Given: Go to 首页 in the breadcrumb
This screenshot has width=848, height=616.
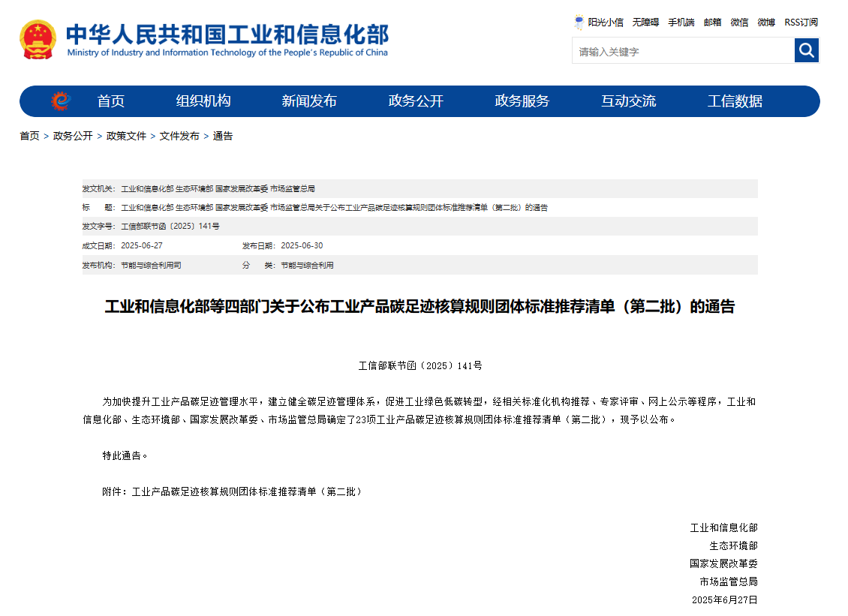Looking at the screenshot, I should (x=30, y=136).
